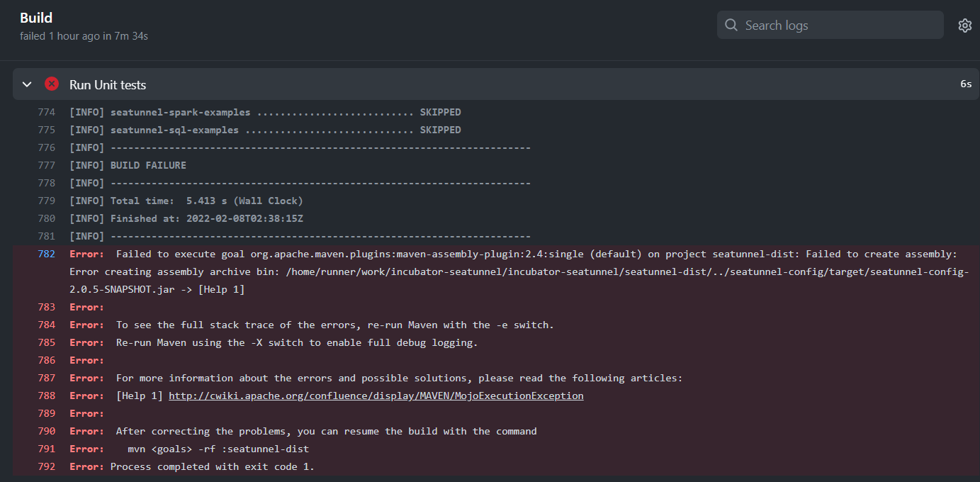Click log line number 791

tap(47, 449)
